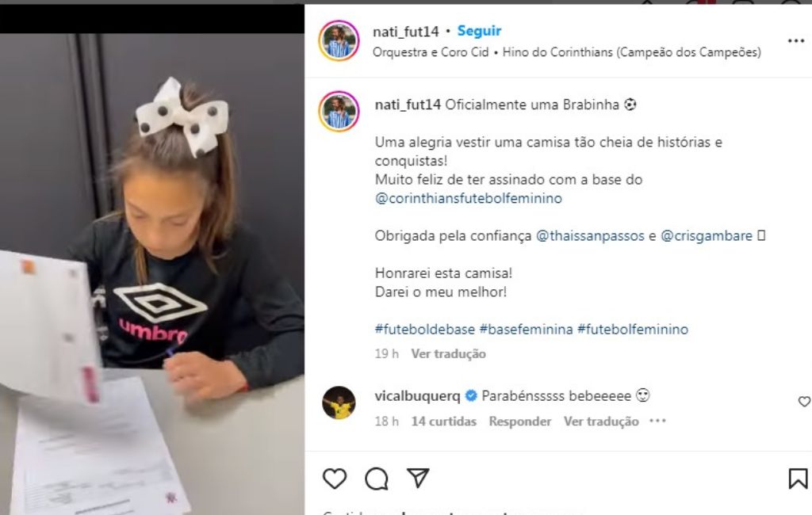
Task: Open @thaissanpassos profile mention
Action: [x=590, y=235]
